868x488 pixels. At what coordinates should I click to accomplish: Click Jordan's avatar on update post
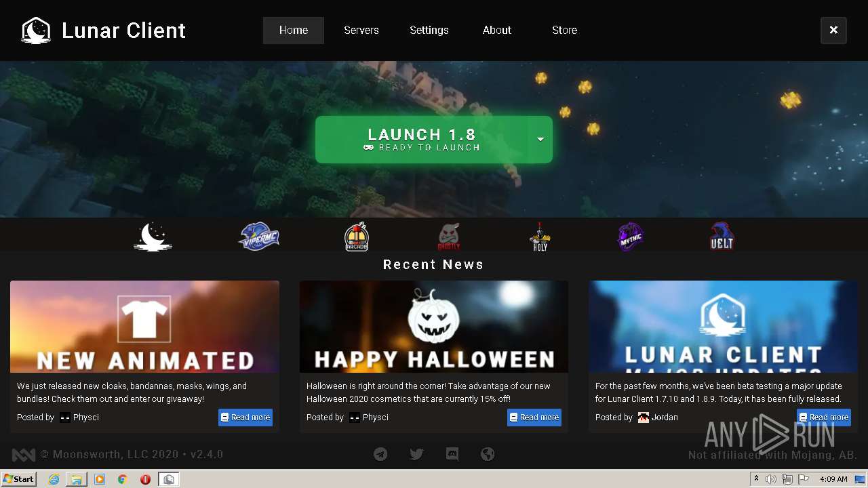[x=644, y=418]
